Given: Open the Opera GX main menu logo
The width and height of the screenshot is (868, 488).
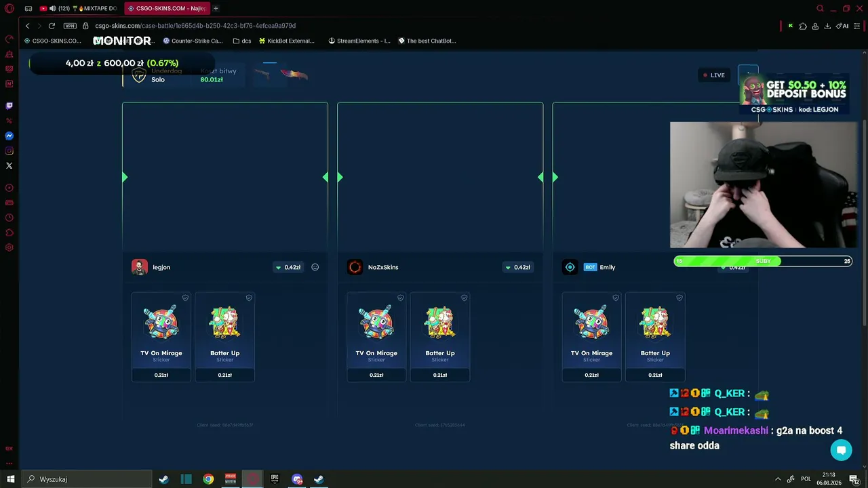Looking at the screenshot, I should (9, 9).
